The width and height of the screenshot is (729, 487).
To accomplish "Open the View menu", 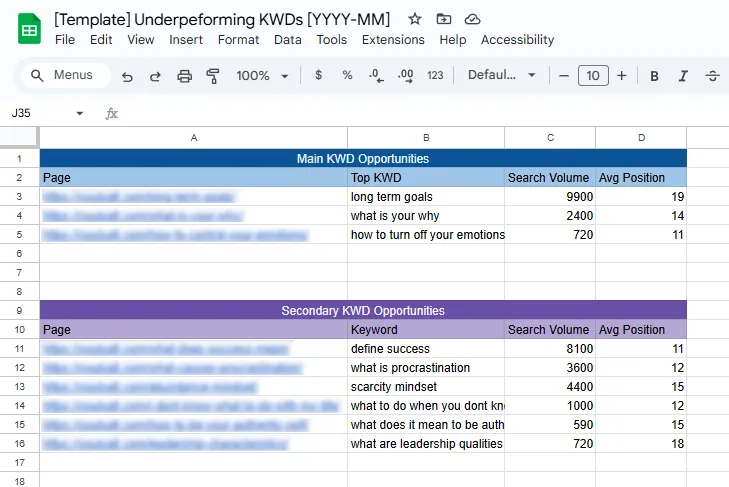I will coord(141,40).
